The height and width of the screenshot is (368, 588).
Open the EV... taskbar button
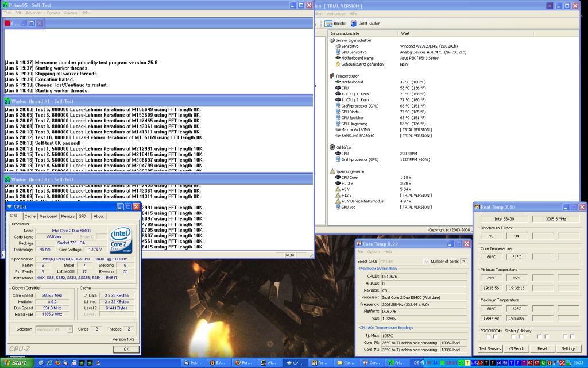(x=218, y=363)
